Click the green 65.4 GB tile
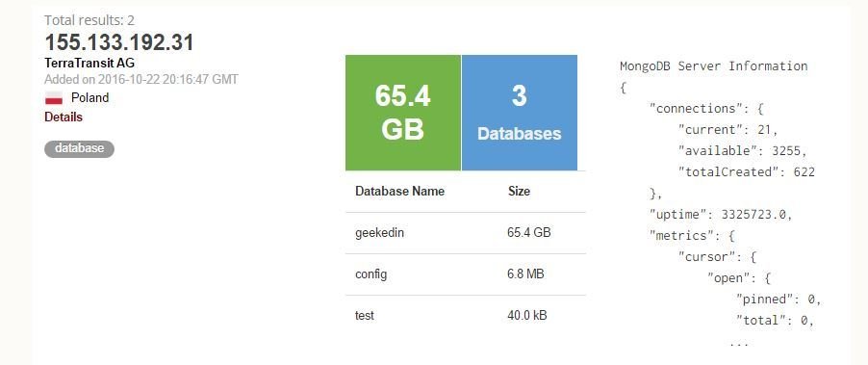This screenshot has height=365, width=868. 403,113
